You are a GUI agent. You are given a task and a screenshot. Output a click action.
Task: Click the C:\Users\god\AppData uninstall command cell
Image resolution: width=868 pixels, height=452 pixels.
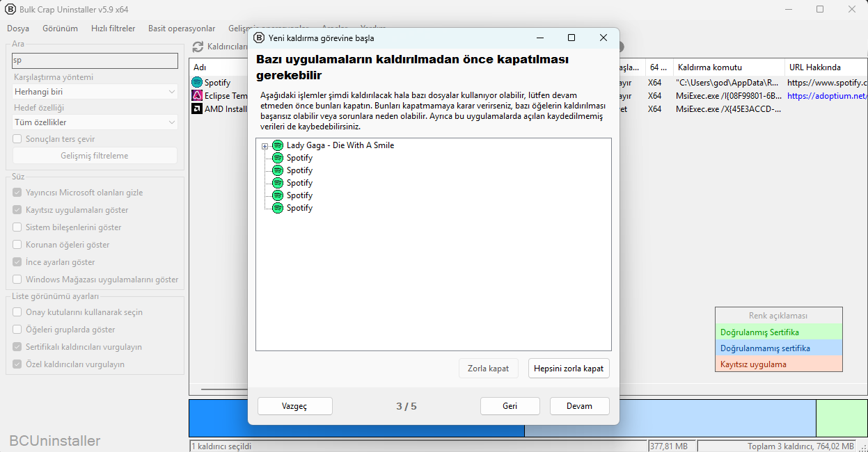point(727,82)
